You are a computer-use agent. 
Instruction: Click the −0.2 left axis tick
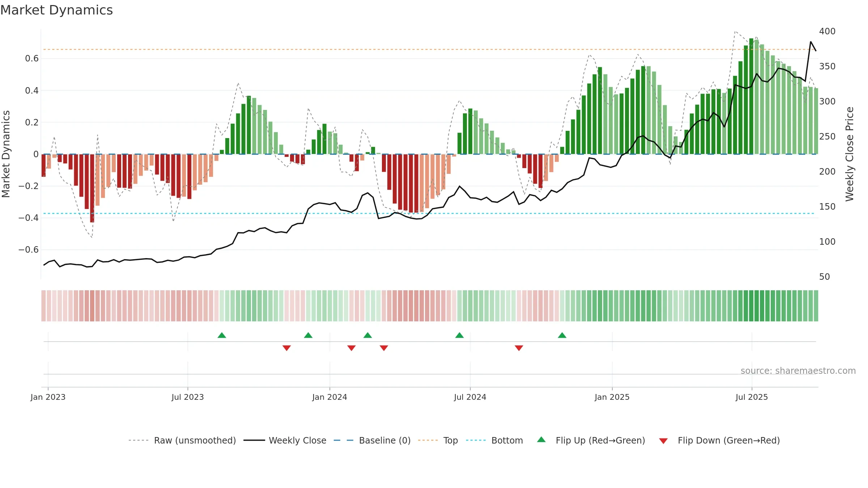point(29,186)
